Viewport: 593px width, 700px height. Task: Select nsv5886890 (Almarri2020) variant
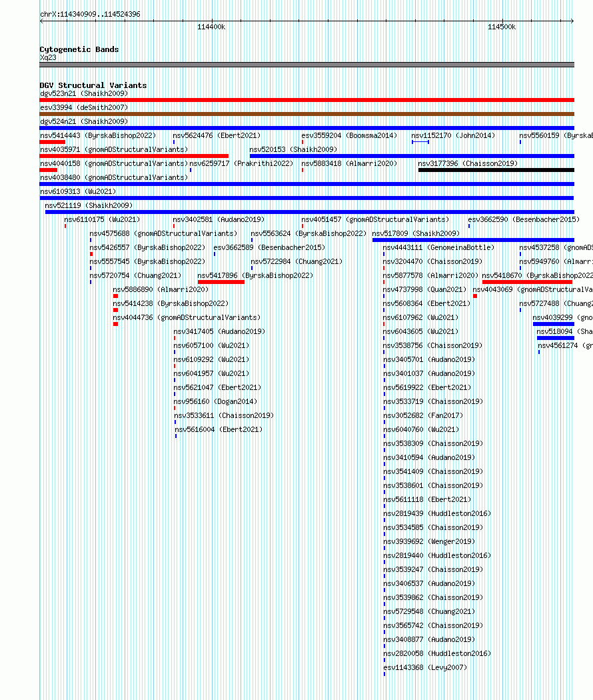tap(161, 289)
